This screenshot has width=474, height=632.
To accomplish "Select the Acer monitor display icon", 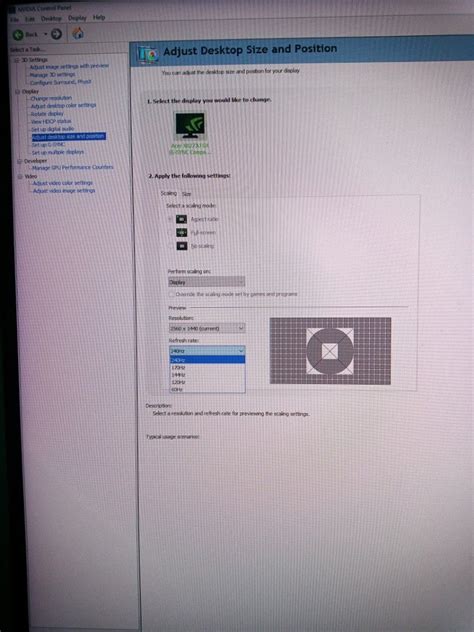I will pyautogui.click(x=189, y=126).
